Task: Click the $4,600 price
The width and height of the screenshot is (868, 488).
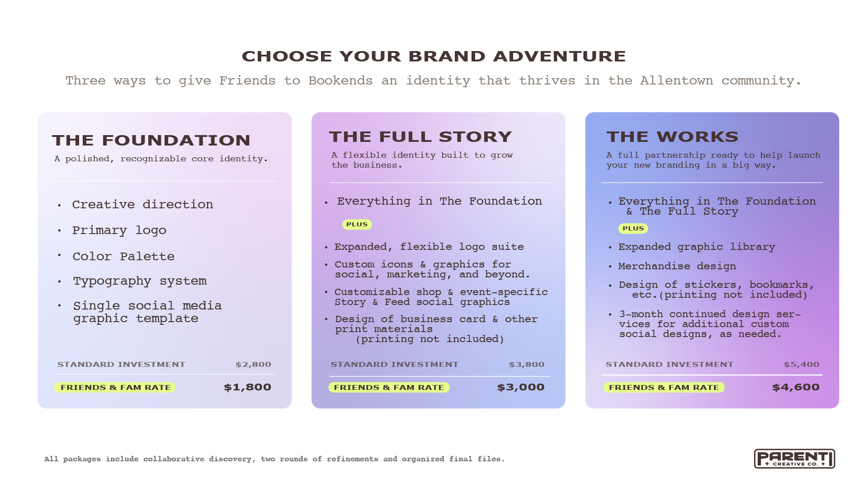Action: coord(796,387)
